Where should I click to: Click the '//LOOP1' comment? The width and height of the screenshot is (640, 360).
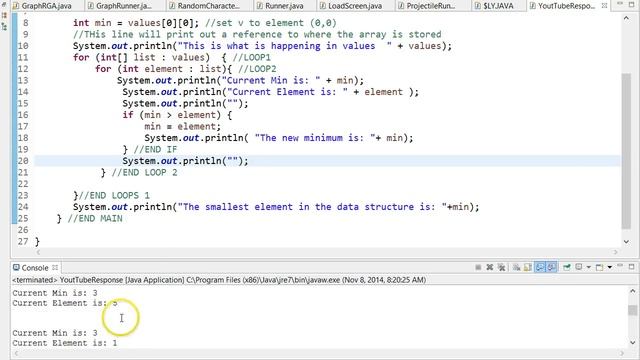point(251,57)
